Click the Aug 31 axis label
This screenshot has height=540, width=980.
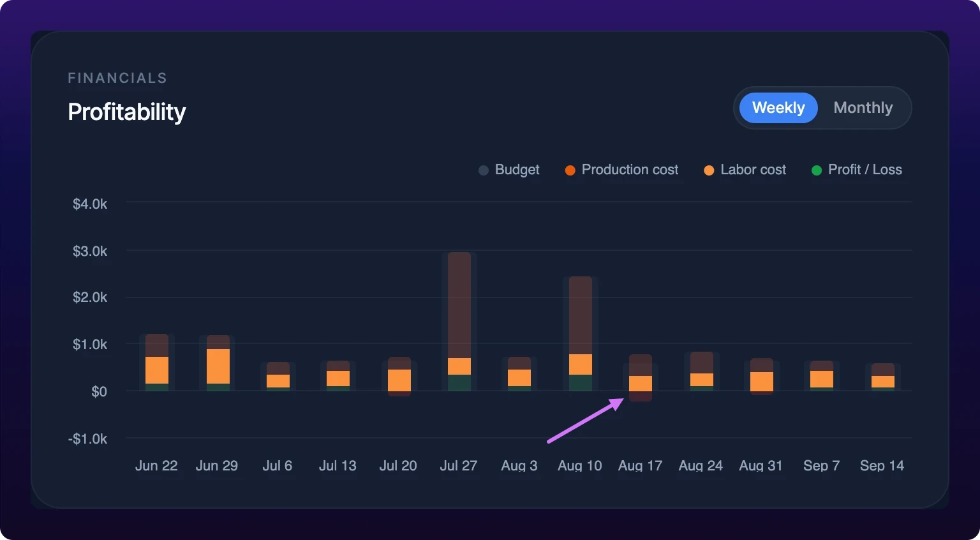[x=761, y=466]
